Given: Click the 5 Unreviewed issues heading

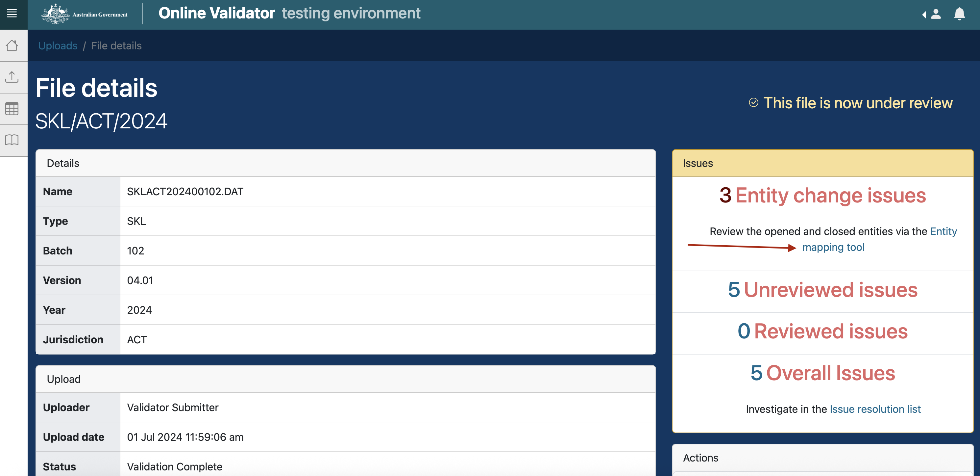Looking at the screenshot, I should tap(822, 290).
